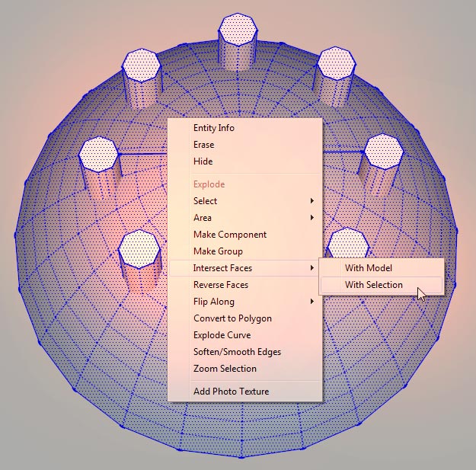The height and width of the screenshot is (470, 476).
Task: Select Hide in the context menu
Action: point(245,161)
